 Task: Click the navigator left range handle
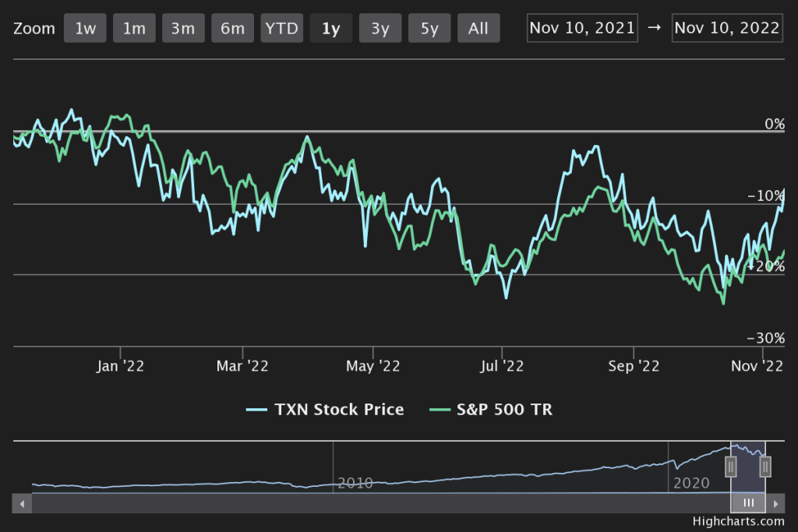[731, 467]
